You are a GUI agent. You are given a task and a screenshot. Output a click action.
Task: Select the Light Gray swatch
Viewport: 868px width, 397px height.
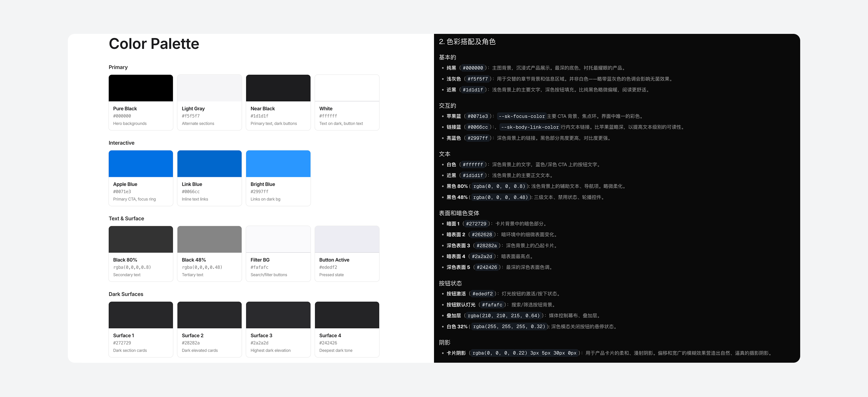click(x=210, y=88)
